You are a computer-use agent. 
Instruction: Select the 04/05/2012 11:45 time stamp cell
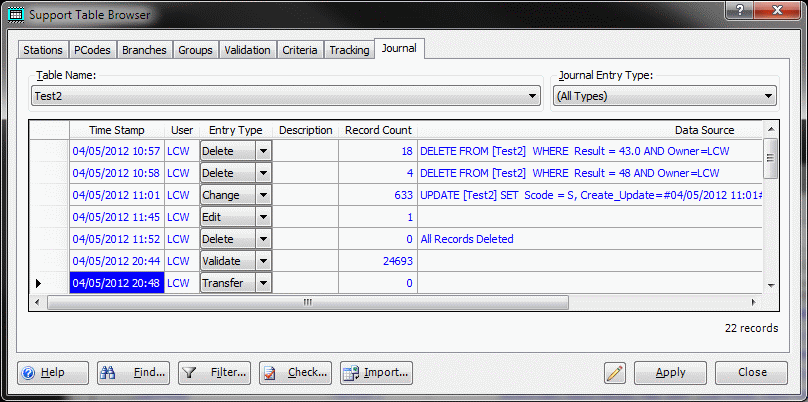pos(117,217)
